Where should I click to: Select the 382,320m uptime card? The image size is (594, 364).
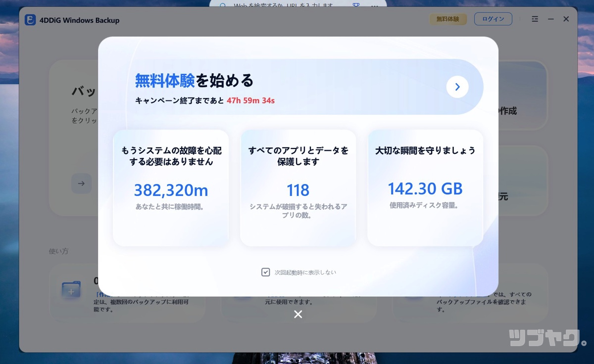171,188
